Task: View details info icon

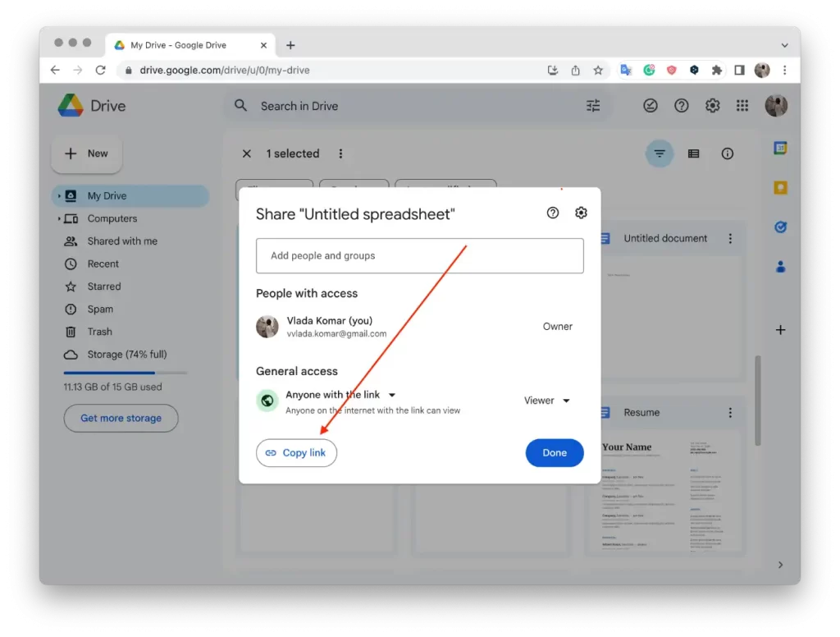Action: tap(728, 154)
